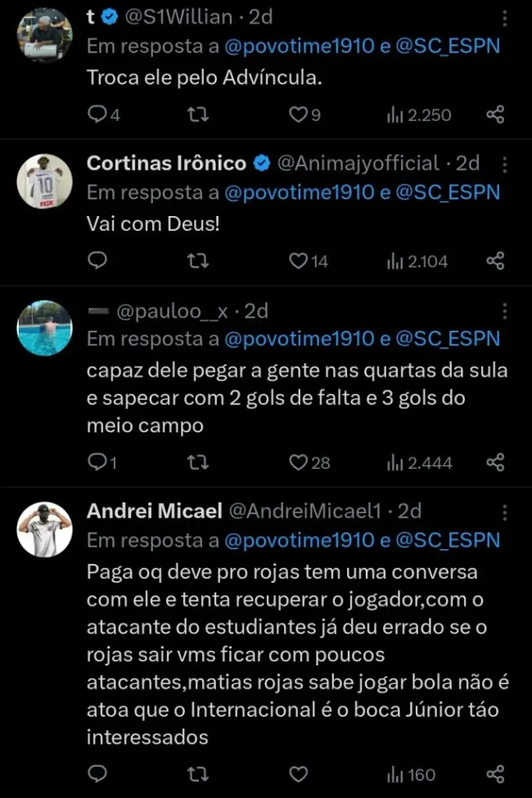Image resolution: width=532 pixels, height=798 pixels.
Task: Open the reply icon on Andrei Micael's tweet
Action: (x=97, y=773)
